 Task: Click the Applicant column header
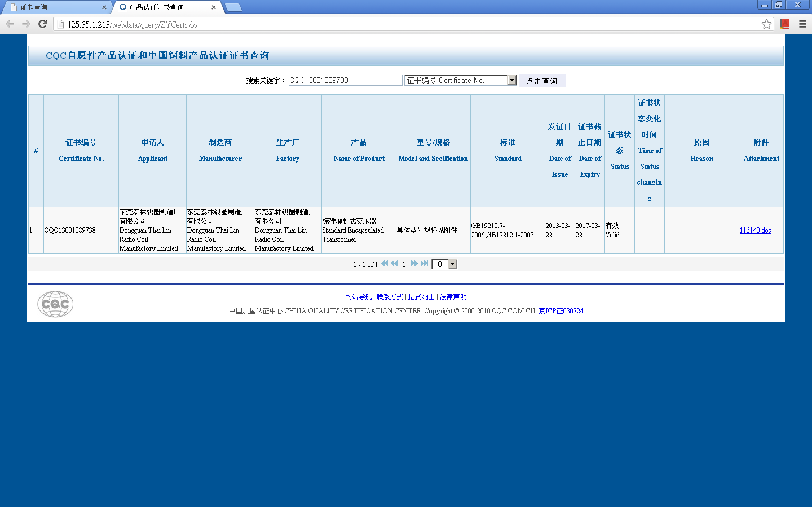pyautogui.click(x=153, y=151)
